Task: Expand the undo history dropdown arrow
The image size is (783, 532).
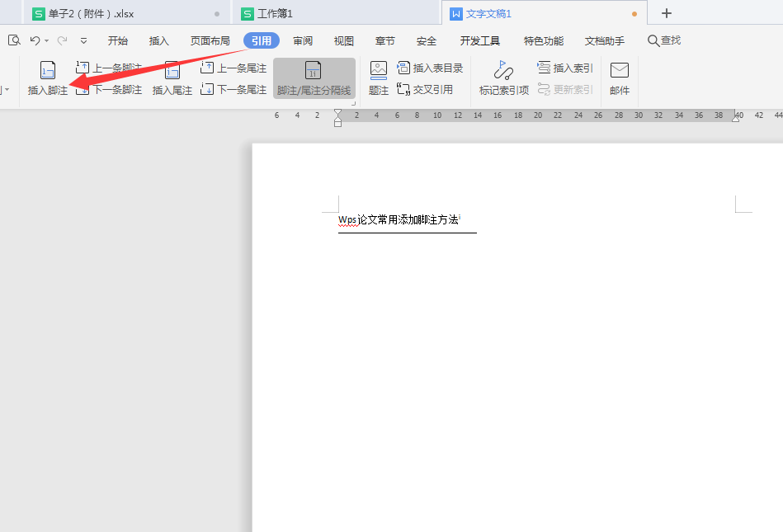Action: [x=47, y=40]
